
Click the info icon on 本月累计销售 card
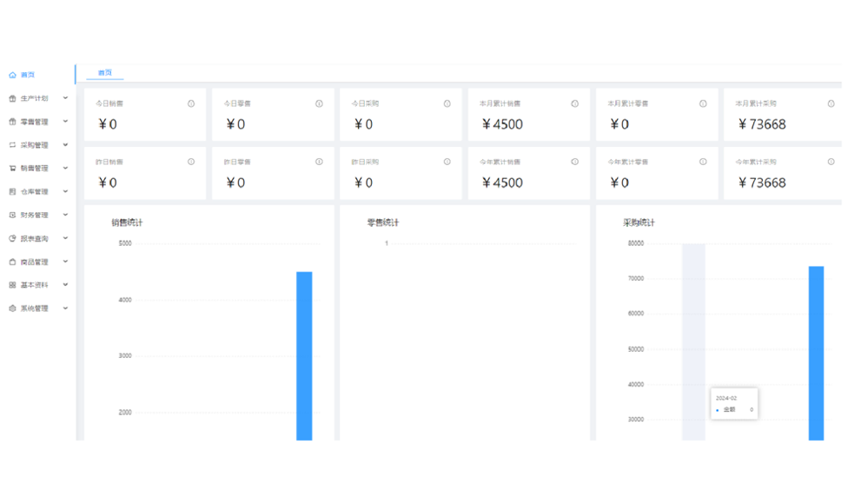point(574,103)
